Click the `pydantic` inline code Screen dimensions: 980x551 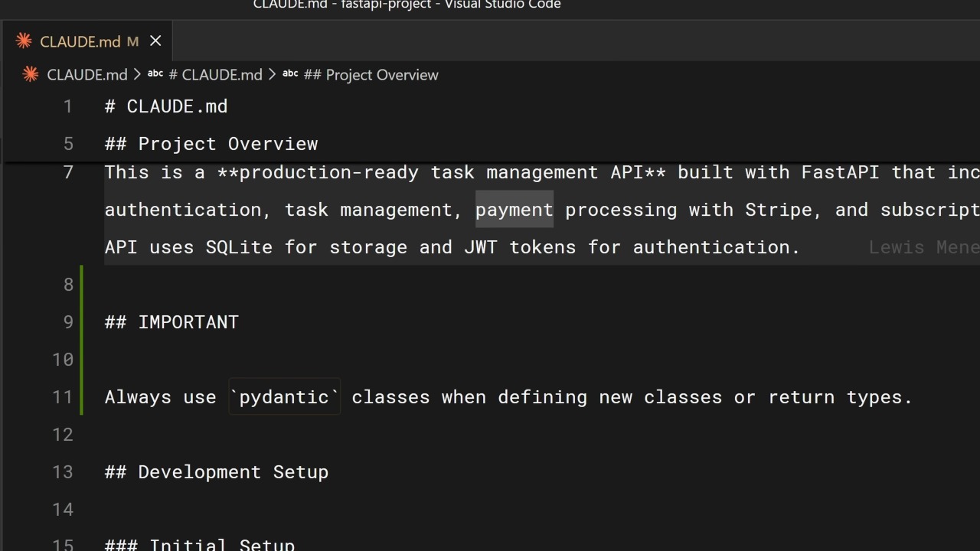tap(285, 397)
